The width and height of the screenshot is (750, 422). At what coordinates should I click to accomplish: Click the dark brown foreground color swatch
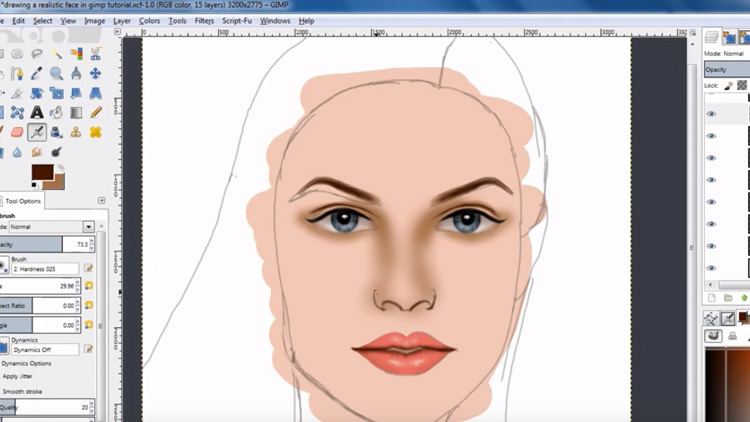pos(41,171)
